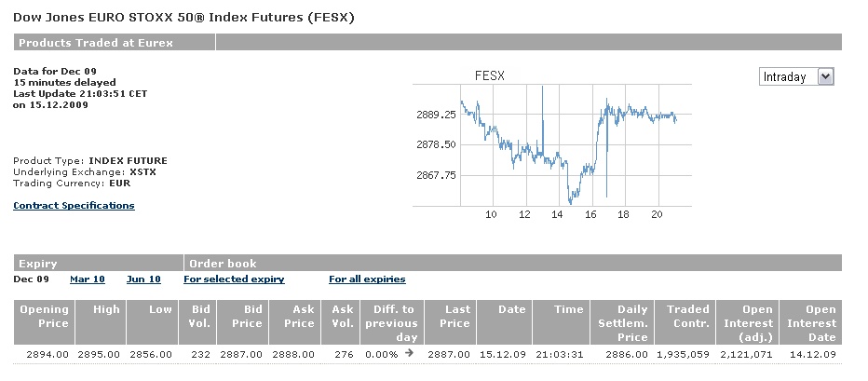868x381 pixels.
Task: Open order book For all expiries
Action: [367, 279]
